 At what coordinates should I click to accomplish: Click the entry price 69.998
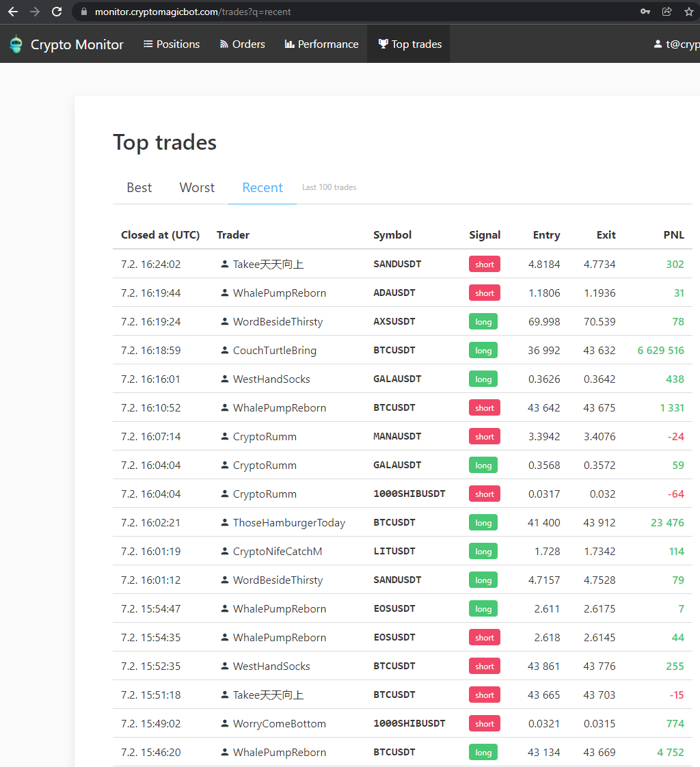(x=544, y=322)
